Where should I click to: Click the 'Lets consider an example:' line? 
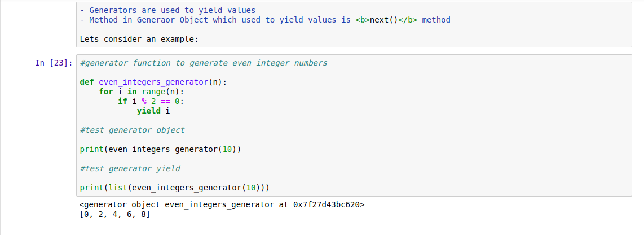click(x=139, y=40)
